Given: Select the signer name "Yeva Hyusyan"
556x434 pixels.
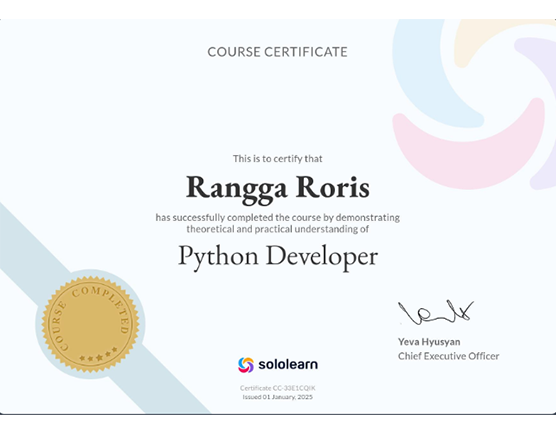Looking at the screenshot, I should (x=429, y=342).
